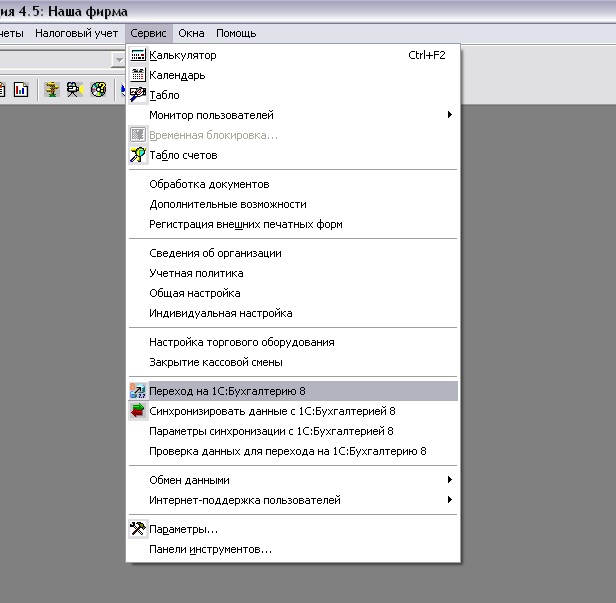Click the signpost toolbar icon
This screenshot has width=616, height=603.
pyautogui.click(x=51, y=90)
